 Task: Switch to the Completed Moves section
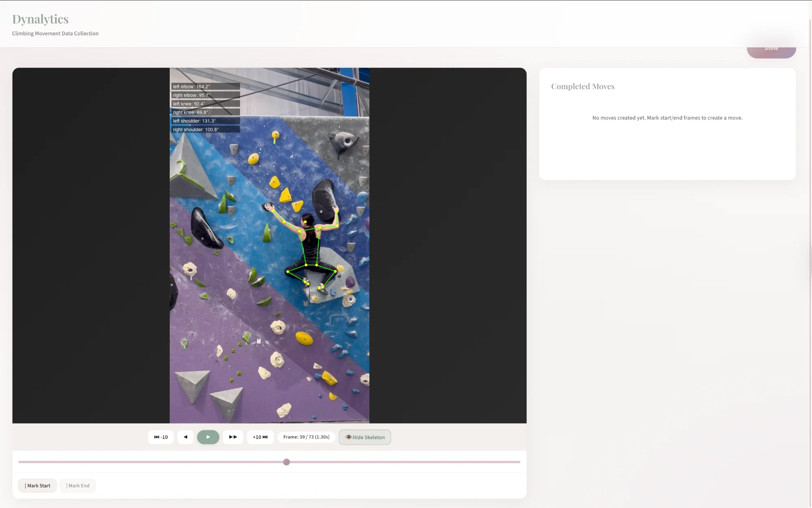tap(583, 86)
